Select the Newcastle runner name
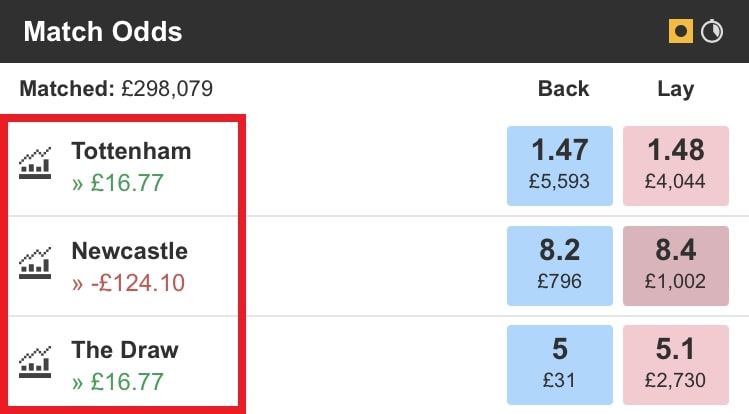The height and width of the screenshot is (414, 749). [129, 251]
